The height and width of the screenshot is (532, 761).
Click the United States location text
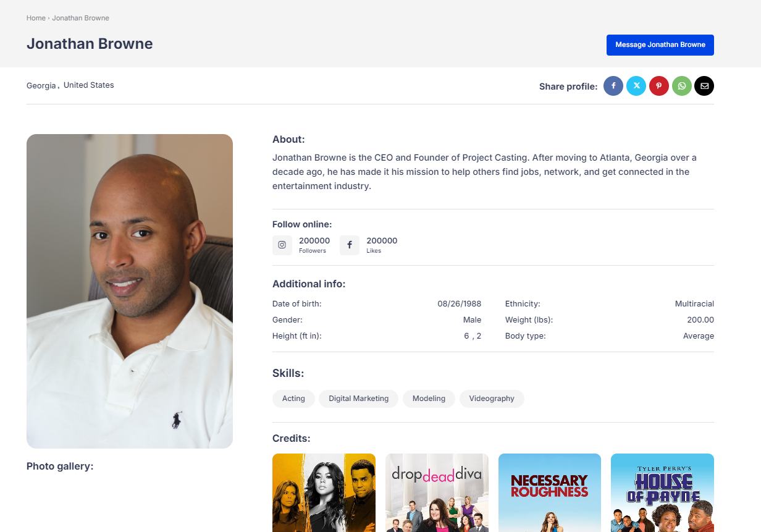pyautogui.click(x=88, y=85)
